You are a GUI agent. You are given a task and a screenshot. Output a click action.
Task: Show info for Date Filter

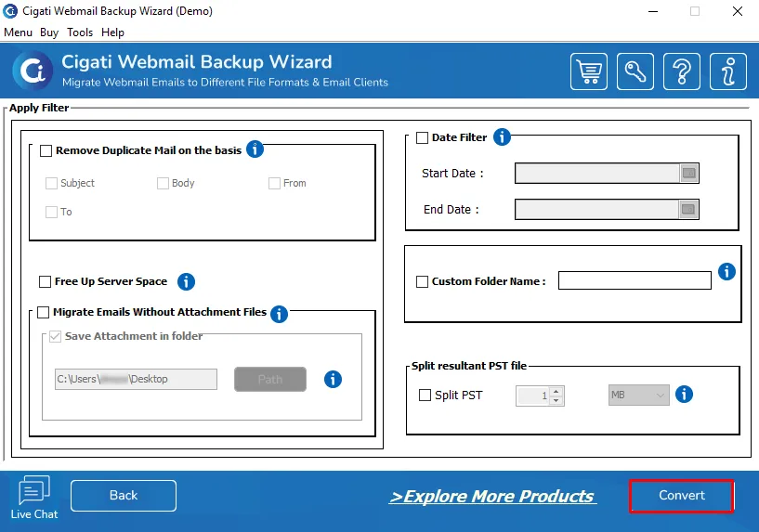(502, 136)
